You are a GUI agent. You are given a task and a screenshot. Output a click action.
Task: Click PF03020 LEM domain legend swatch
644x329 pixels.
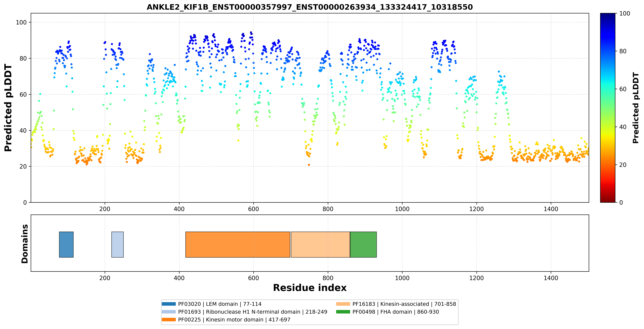point(169,304)
